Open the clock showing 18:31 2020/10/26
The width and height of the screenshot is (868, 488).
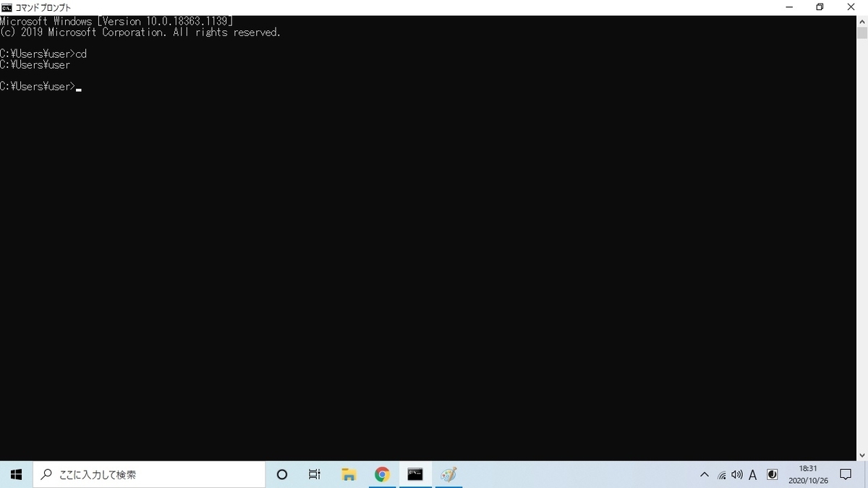pos(809,474)
